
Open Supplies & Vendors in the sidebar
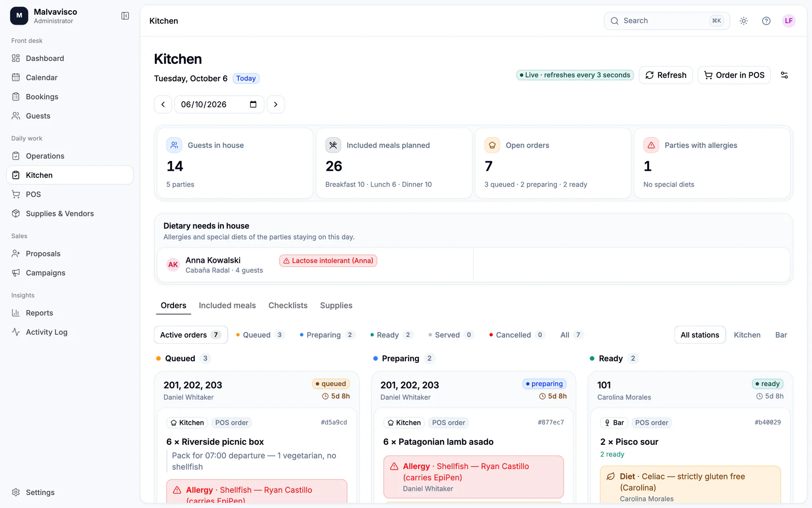coord(70,214)
